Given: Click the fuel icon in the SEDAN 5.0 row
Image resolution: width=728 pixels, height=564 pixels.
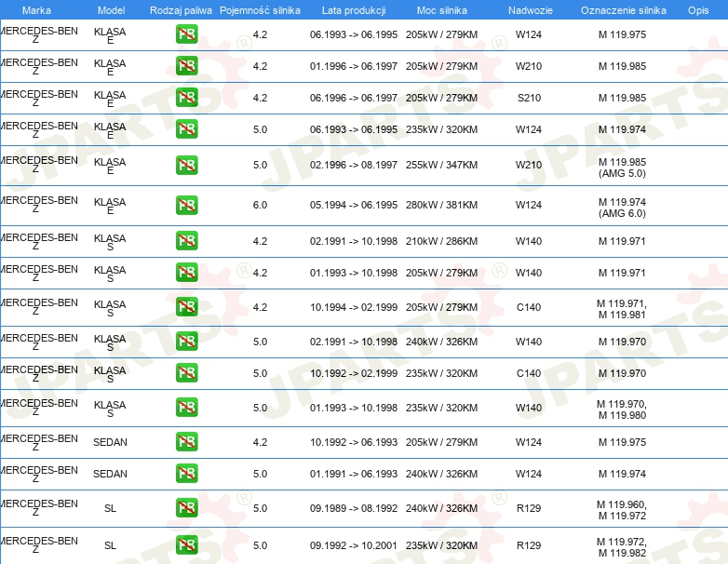Looking at the screenshot, I should coord(186,474).
